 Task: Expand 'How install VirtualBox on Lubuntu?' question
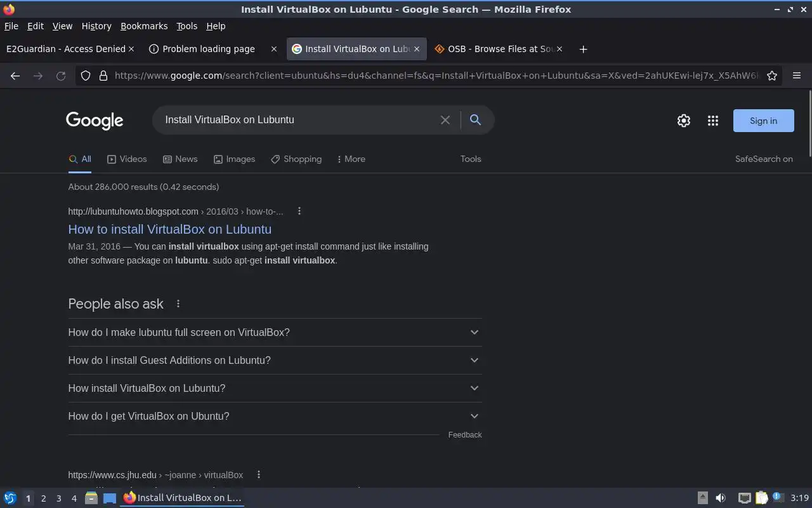[x=275, y=388]
